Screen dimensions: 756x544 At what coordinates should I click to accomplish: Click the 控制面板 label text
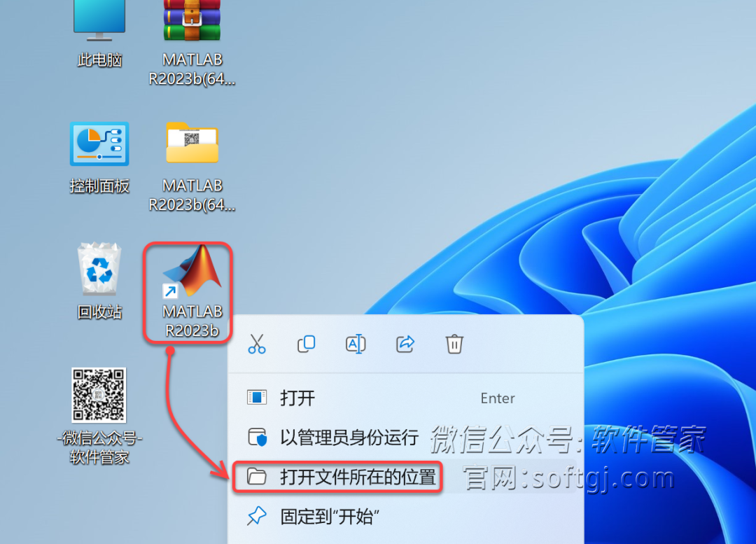point(99,186)
